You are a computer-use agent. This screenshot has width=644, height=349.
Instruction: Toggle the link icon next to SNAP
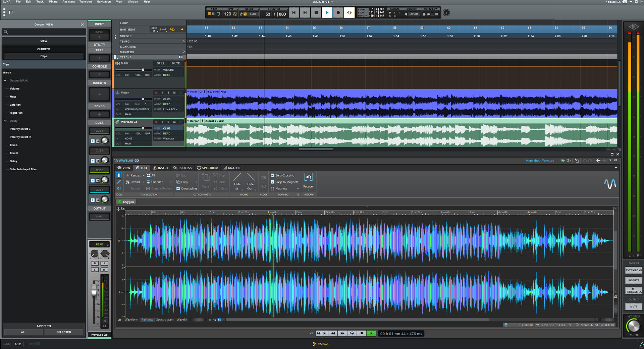tap(172, 30)
